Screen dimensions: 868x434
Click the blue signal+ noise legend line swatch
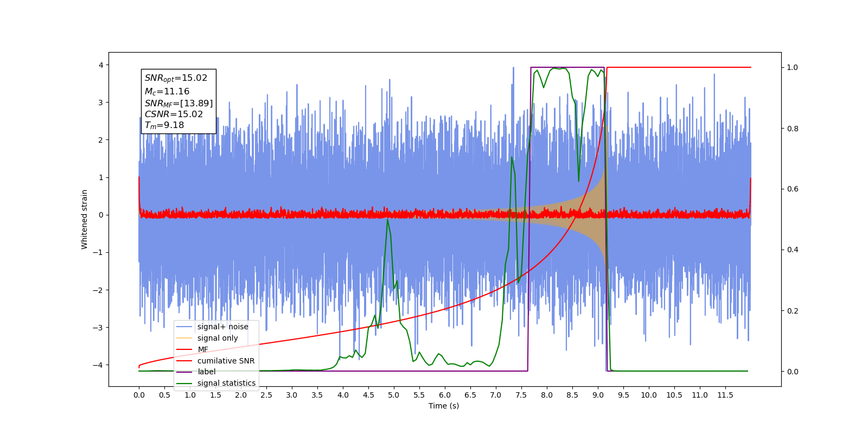click(184, 327)
